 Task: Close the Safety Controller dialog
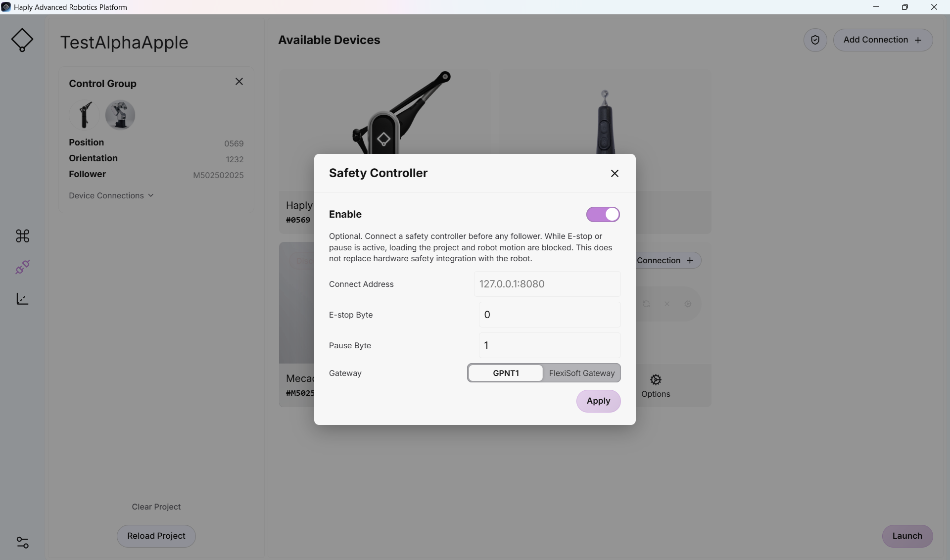(x=615, y=173)
